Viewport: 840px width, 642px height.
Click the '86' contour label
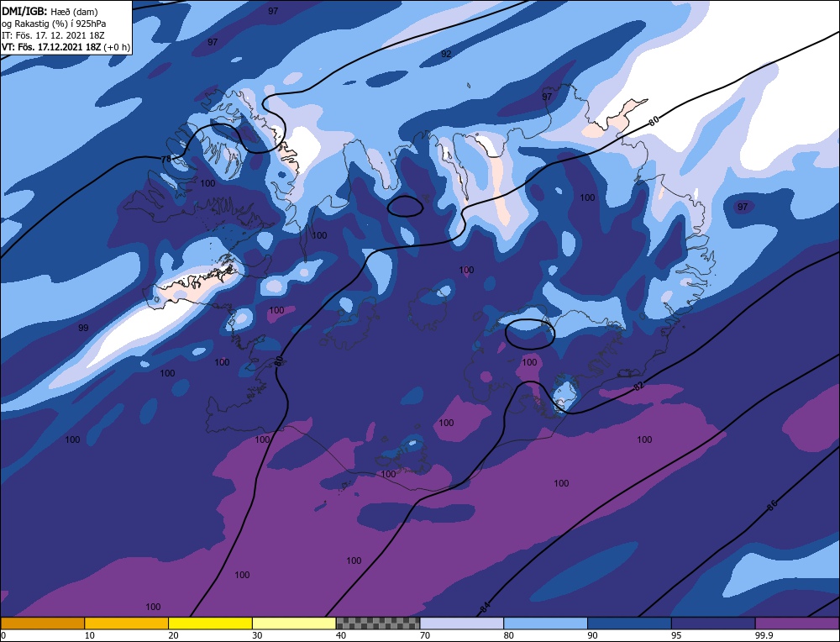771,505
